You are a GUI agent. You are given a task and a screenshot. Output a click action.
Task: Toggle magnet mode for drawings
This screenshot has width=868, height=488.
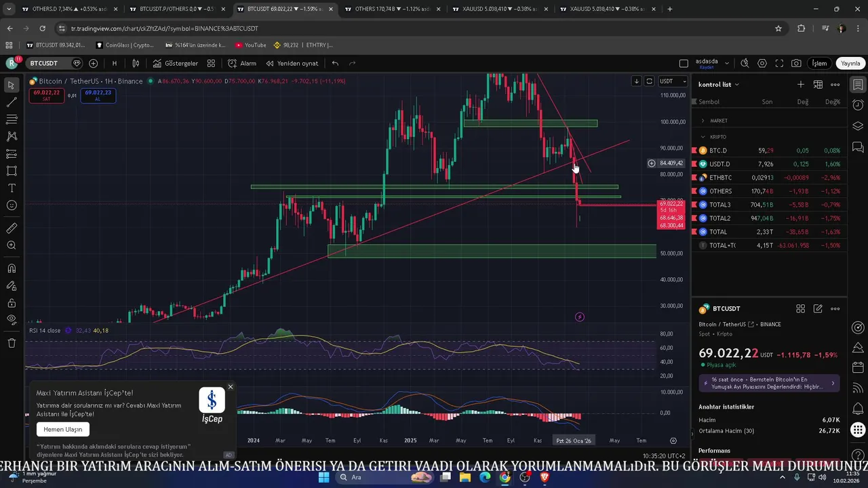pos(11,268)
